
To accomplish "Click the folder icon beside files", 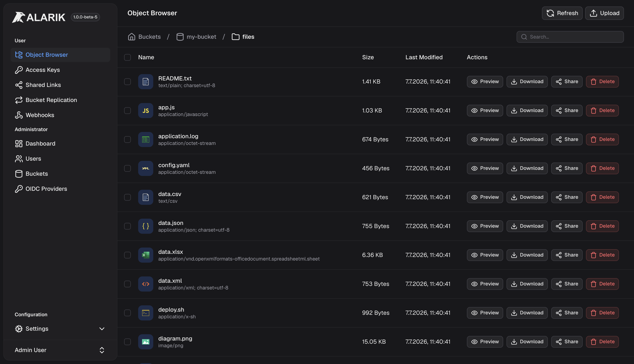I will point(235,37).
